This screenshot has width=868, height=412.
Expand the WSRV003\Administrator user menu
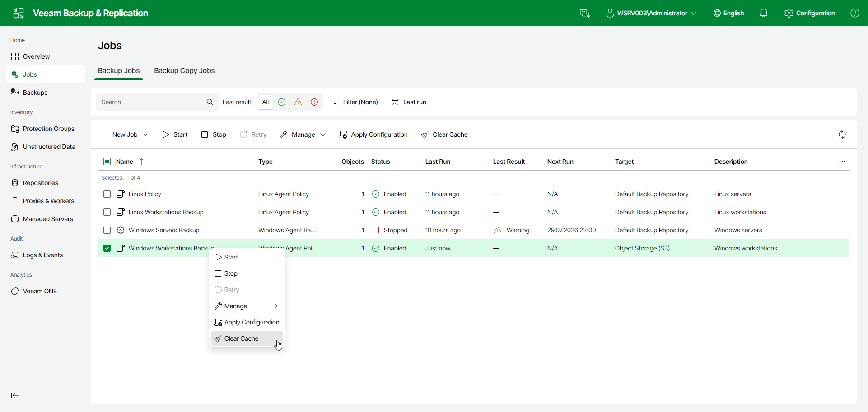point(651,13)
